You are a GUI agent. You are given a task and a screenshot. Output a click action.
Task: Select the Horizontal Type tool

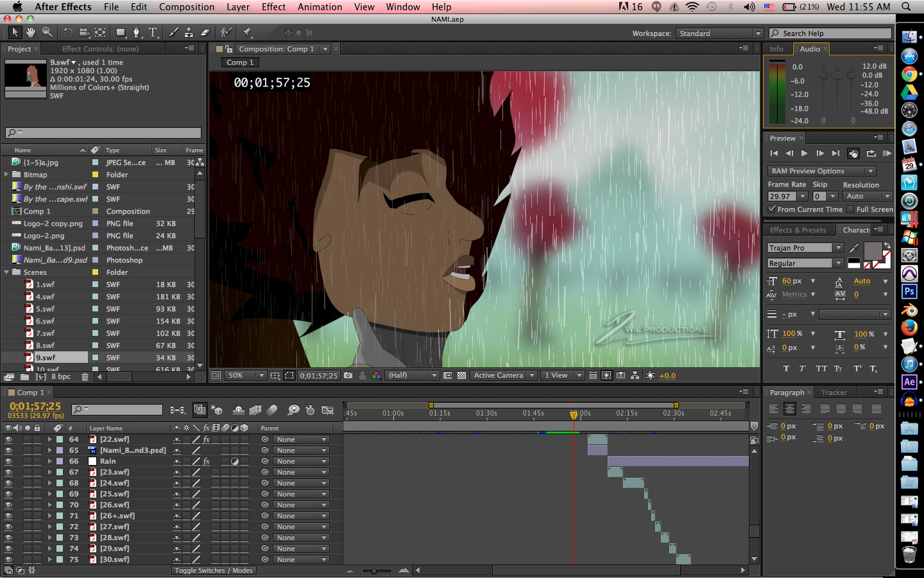[x=153, y=32]
